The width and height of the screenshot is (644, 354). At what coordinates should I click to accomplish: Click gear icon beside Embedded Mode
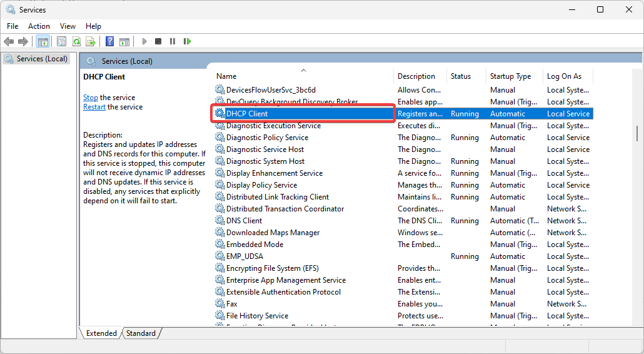tap(220, 245)
